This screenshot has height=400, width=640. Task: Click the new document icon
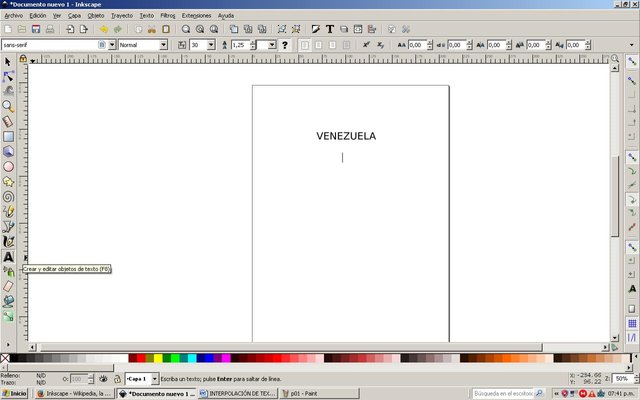tap(8, 29)
